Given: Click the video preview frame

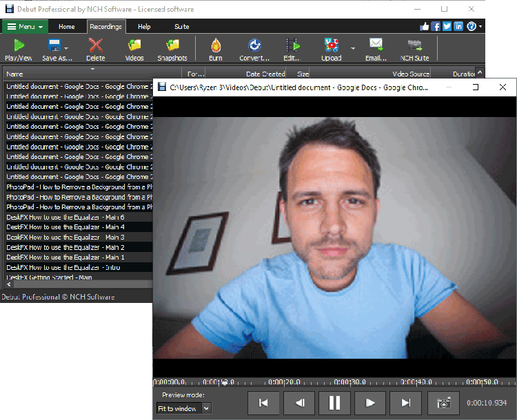Looking at the screenshot, I should 334,238.
